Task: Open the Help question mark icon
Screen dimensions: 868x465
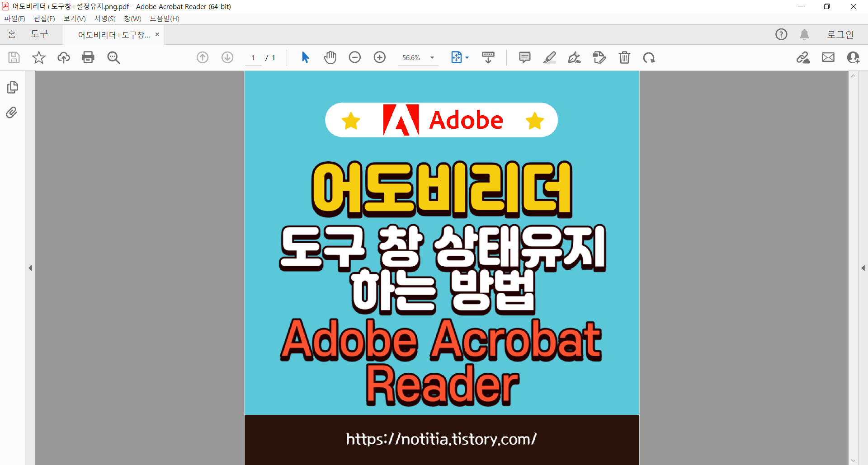Action: pyautogui.click(x=781, y=34)
